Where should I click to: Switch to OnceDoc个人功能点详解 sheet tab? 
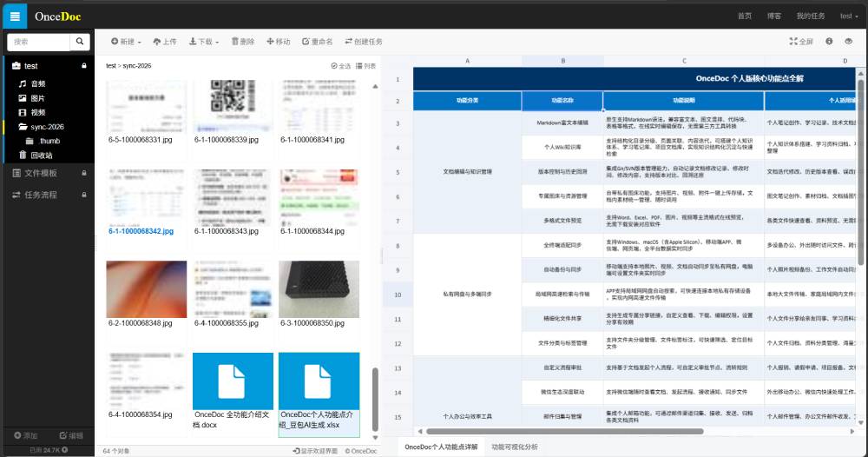(x=441, y=447)
